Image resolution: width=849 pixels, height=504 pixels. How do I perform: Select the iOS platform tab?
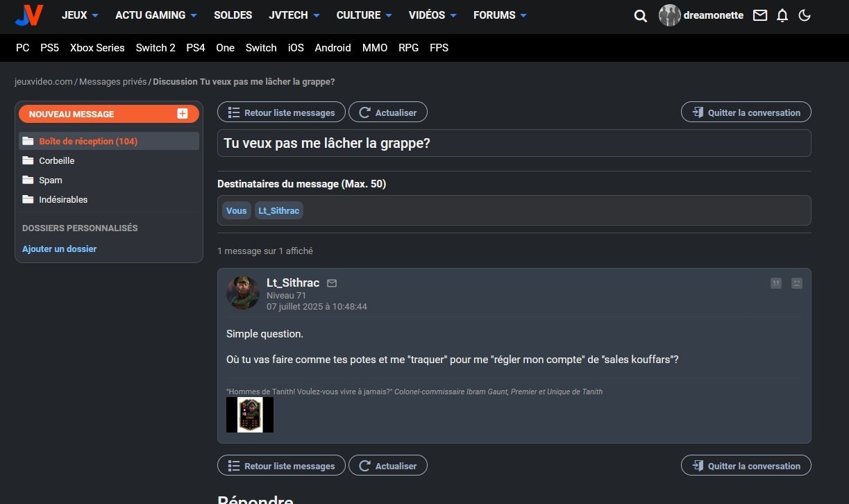296,48
